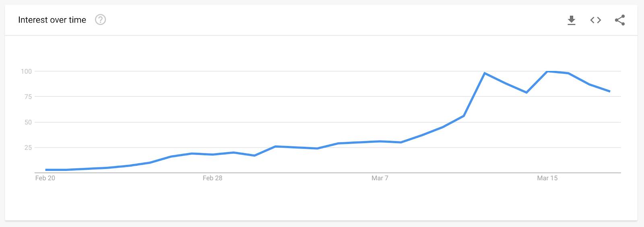The height and width of the screenshot is (227, 644).
Task: Download chart data with the download icon
Action: point(571,20)
